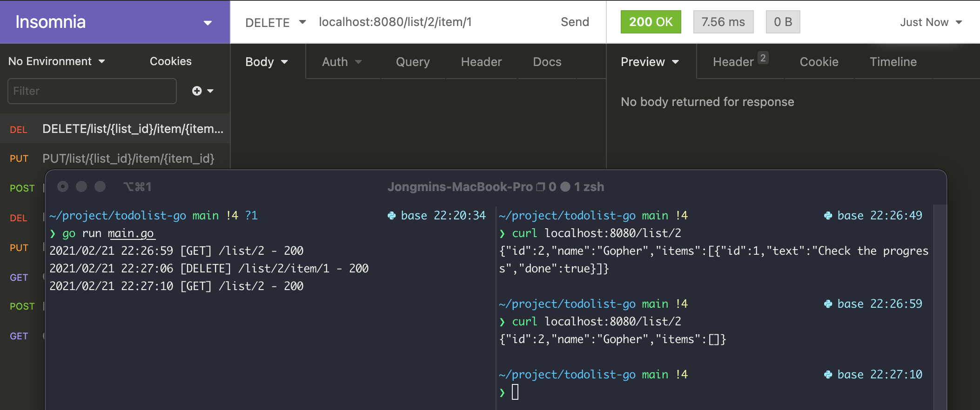Open the Docs tab

547,62
